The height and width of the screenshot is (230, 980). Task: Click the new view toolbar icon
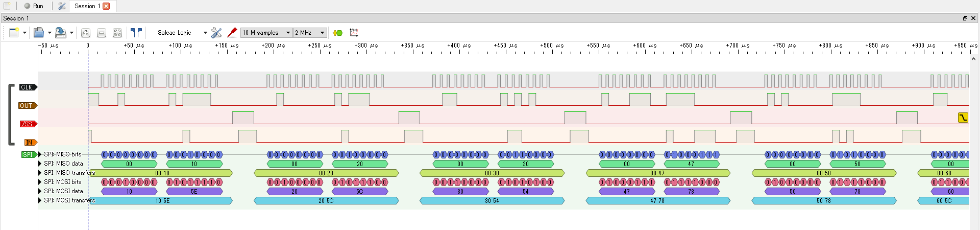[14, 33]
